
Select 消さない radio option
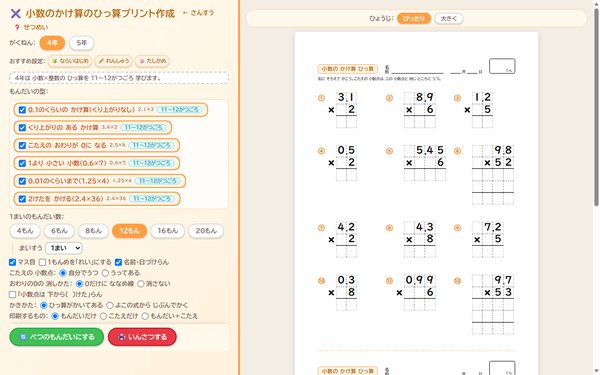[141, 284]
